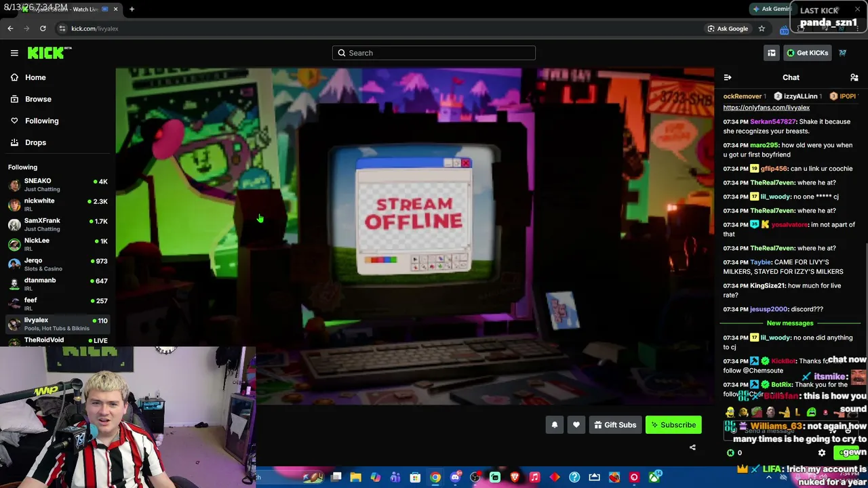This screenshot has height=488, width=868.
Task: Open feef's channel in Following
Action: tap(58, 304)
